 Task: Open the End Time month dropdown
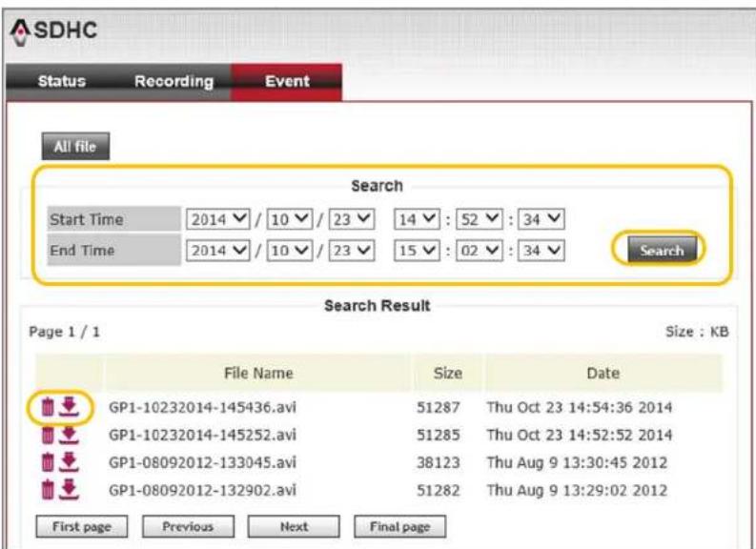[289, 251]
